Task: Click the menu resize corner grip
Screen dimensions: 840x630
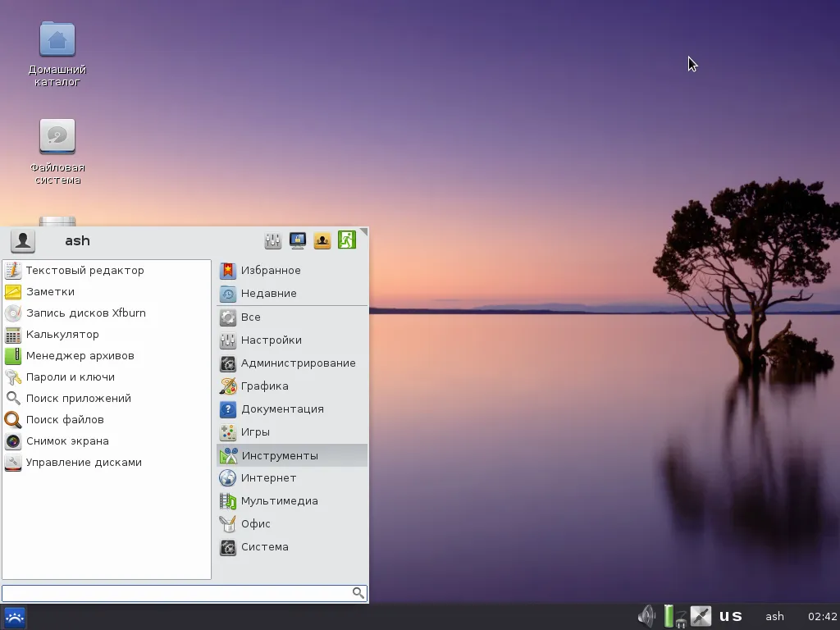Action: tap(364, 231)
